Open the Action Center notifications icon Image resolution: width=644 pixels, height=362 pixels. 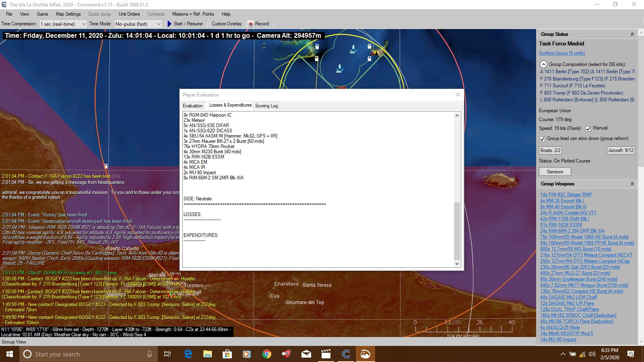(x=631, y=354)
